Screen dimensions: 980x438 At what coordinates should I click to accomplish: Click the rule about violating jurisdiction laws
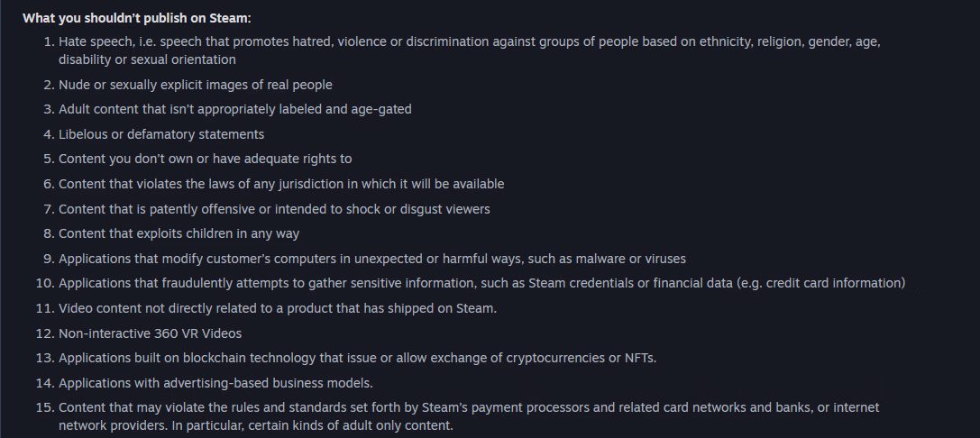click(x=281, y=184)
